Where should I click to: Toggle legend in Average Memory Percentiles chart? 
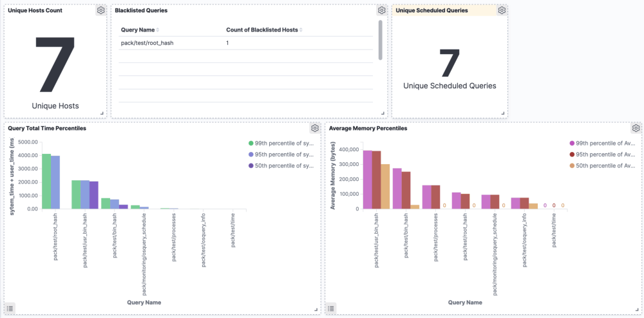[331, 308]
